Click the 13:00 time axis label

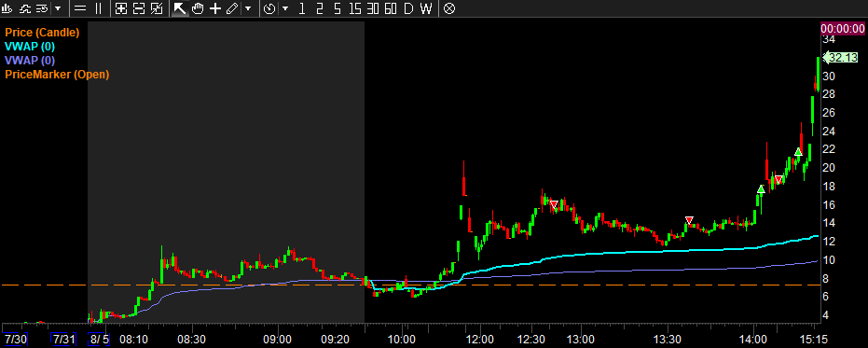click(581, 339)
